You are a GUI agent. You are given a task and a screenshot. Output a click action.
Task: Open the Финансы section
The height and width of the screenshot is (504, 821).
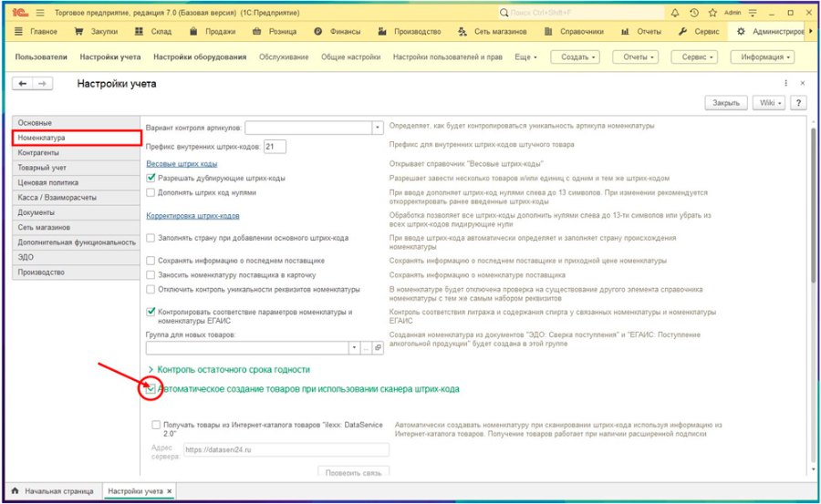337,31
